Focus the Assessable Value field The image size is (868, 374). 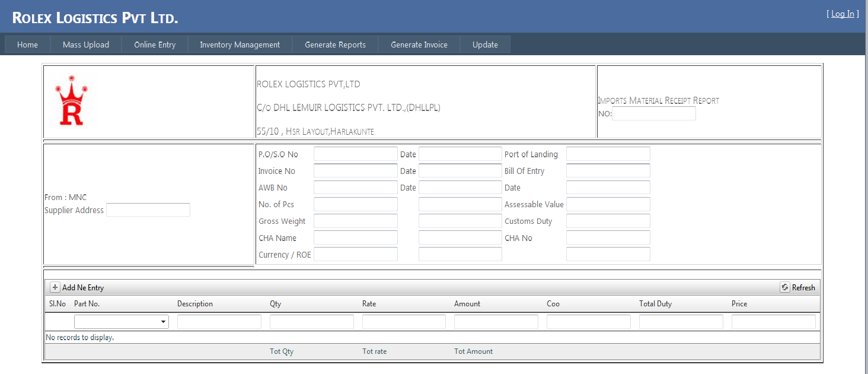coord(608,204)
